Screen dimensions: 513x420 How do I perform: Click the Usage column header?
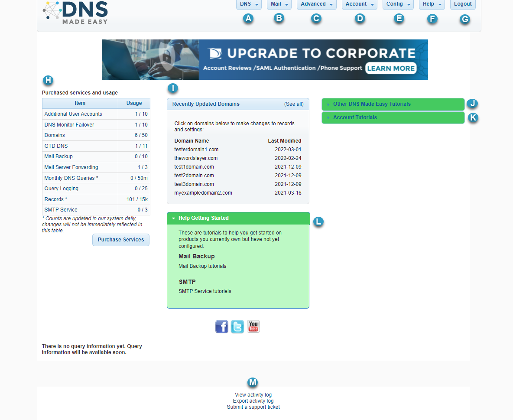coord(134,103)
